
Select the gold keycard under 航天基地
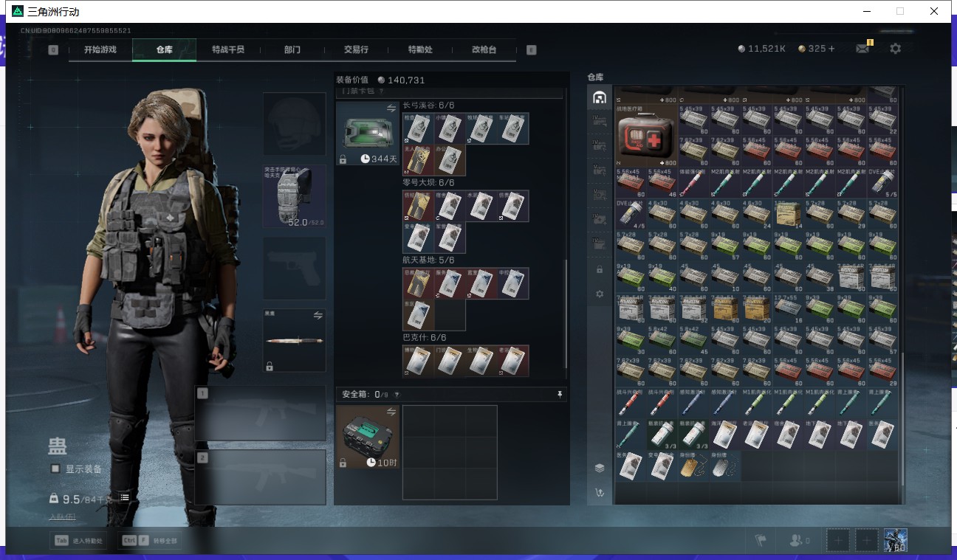point(418,283)
